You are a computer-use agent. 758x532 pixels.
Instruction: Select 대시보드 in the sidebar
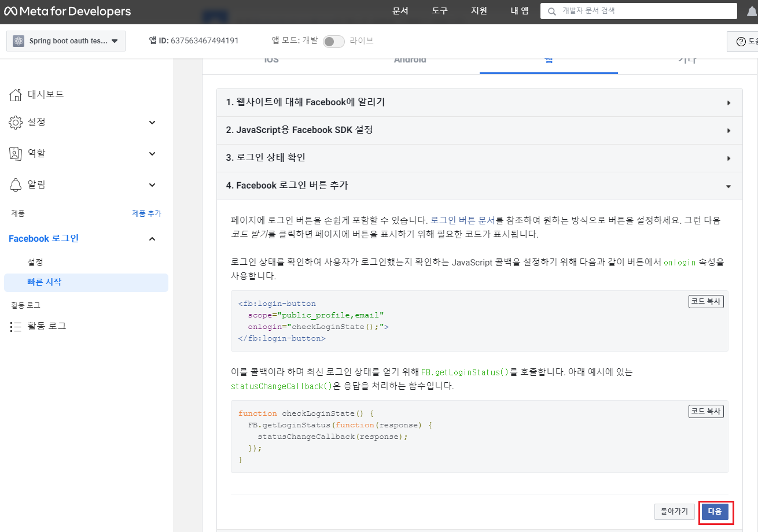point(46,94)
